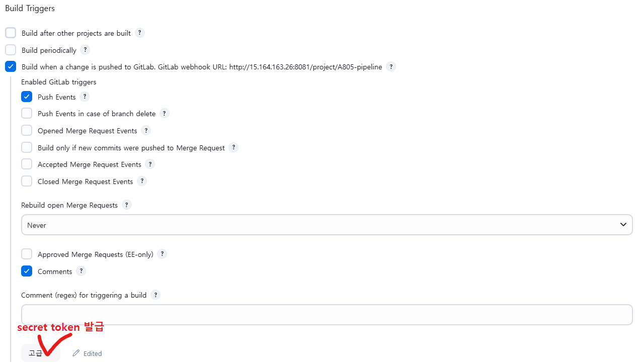Screen dimensions: 635x364
Task: Open help for 'Opened Merge Request Events'
Action: click(x=146, y=130)
